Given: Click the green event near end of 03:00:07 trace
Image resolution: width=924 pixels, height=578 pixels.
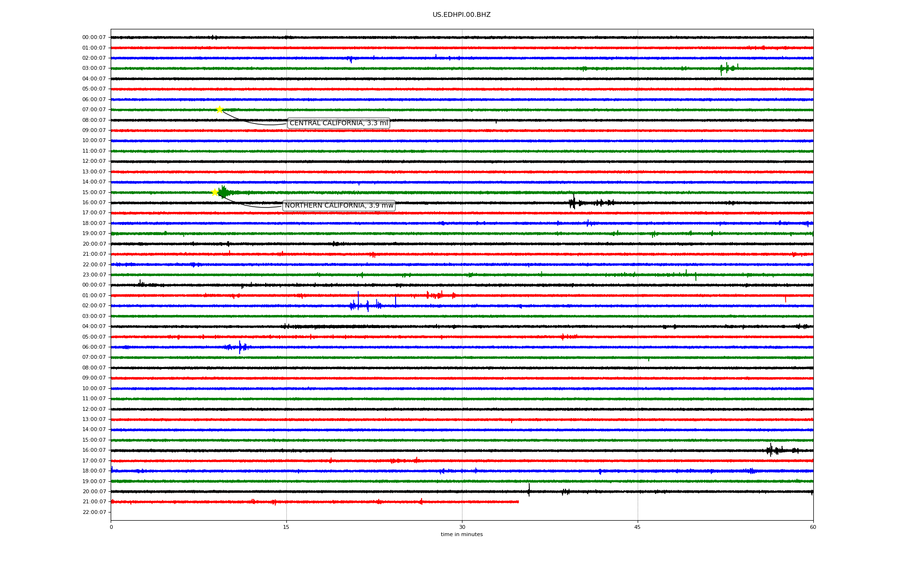Looking at the screenshot, I should [x=728, y=68].
